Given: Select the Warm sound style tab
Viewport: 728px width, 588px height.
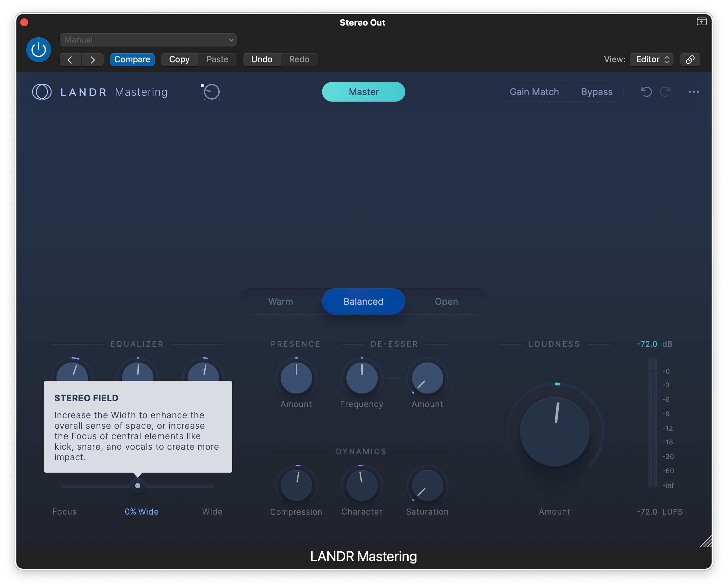Looking at the screenshot, I should pyautogui.click(x=280, y=301).
